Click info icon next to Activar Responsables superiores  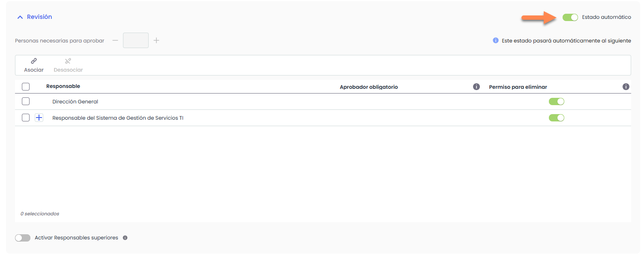(x=125, y=238)
